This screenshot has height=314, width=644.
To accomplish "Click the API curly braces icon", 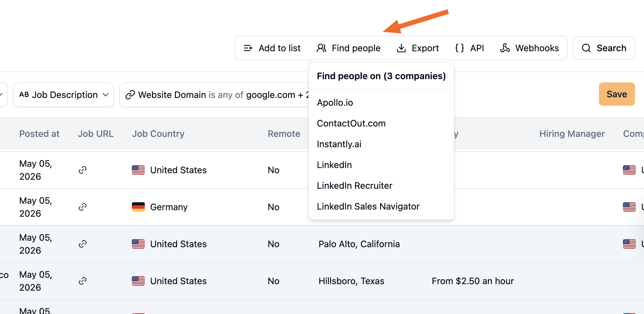I will tap(460, 48).
